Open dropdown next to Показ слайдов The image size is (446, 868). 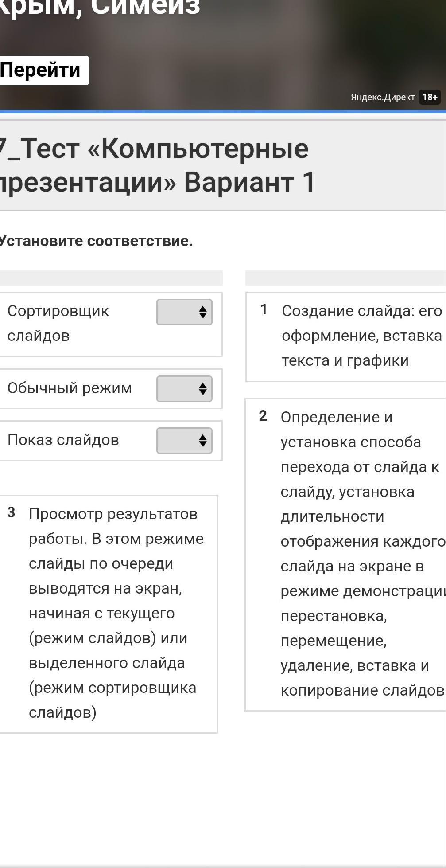pos(184,441)
